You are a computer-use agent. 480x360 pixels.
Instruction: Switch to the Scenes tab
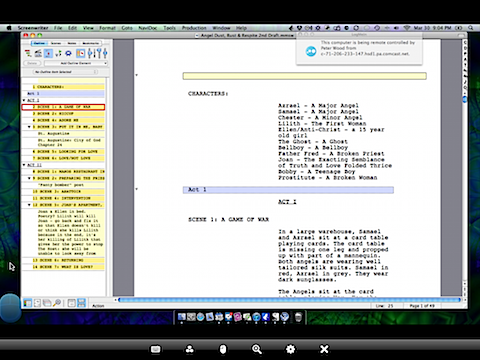click(x=56, y=43)
